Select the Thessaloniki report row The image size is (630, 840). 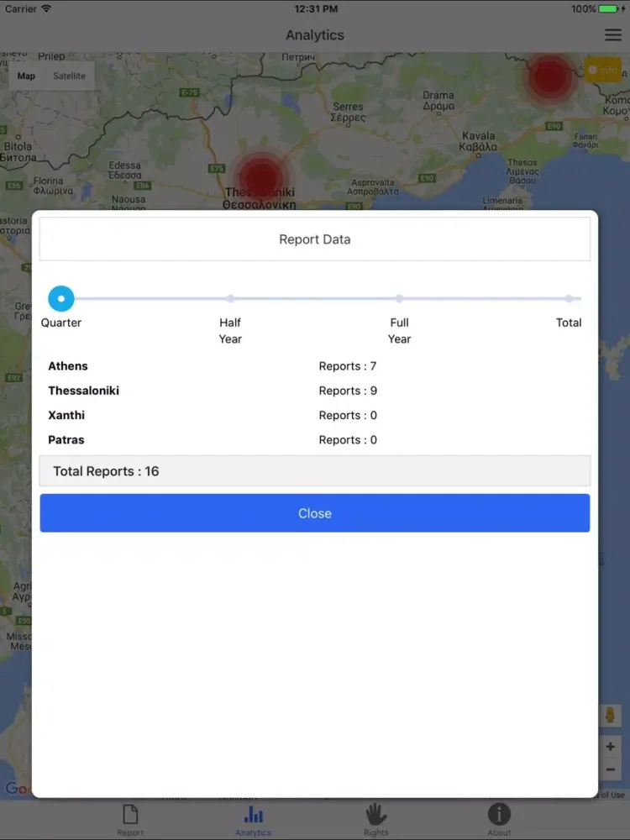[315, 391]
